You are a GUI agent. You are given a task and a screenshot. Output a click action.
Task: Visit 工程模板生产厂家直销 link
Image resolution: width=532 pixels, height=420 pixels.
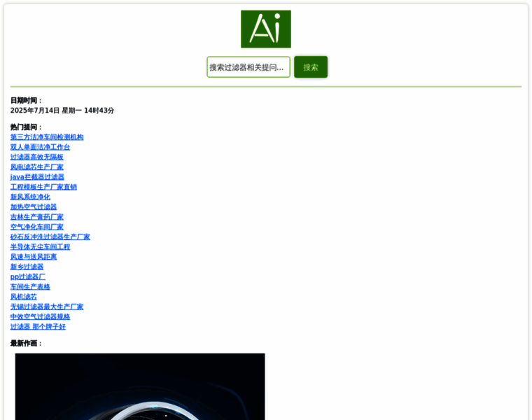coord(43,187)
